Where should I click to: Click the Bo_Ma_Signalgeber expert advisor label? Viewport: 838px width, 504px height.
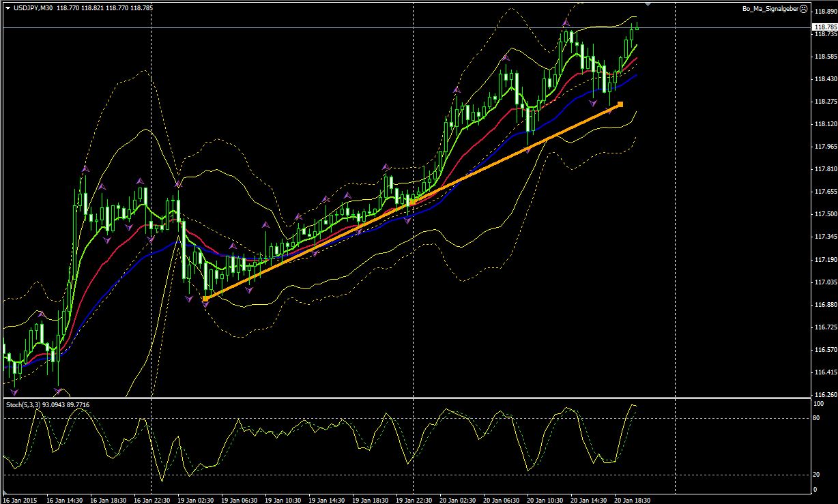coord(770,8)
